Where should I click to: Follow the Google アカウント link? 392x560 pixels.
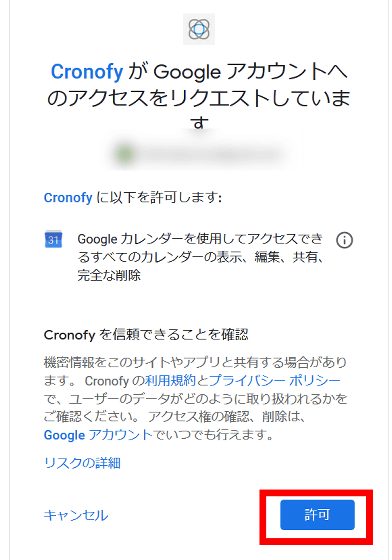(x=98, y=435)
